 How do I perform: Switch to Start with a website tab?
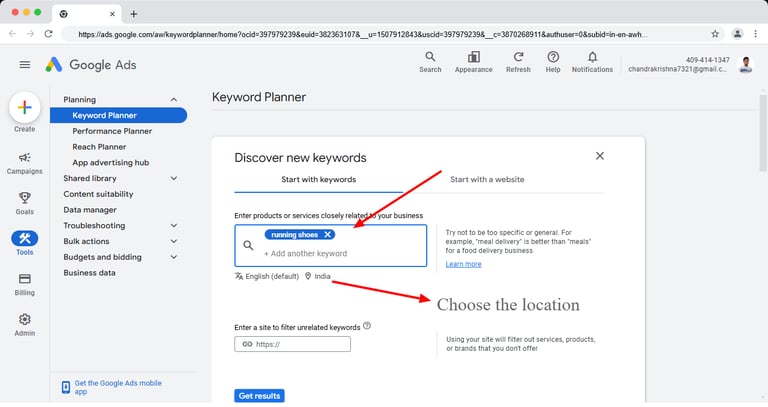[x=487, y=179]
